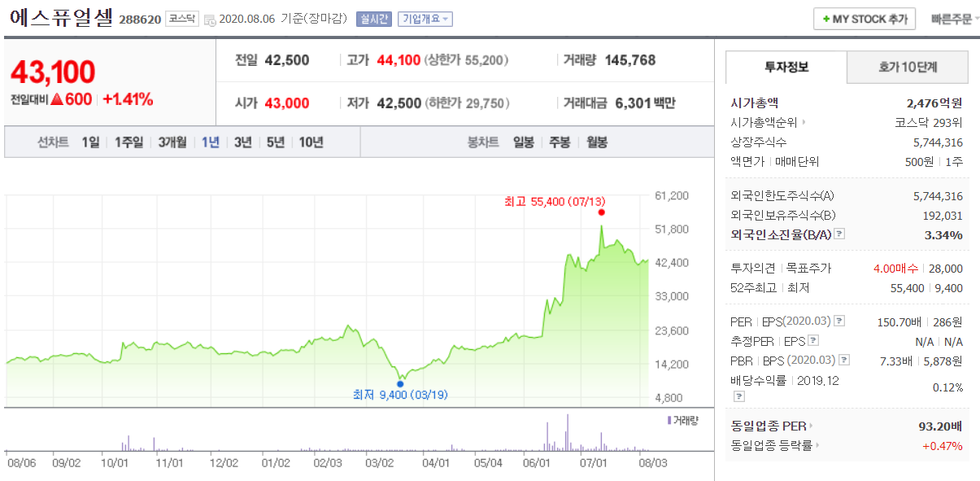This screenshot has height=481, width=980.
Task: Click the 최고 55,400 red chart marker
Action: click(601, 212)
